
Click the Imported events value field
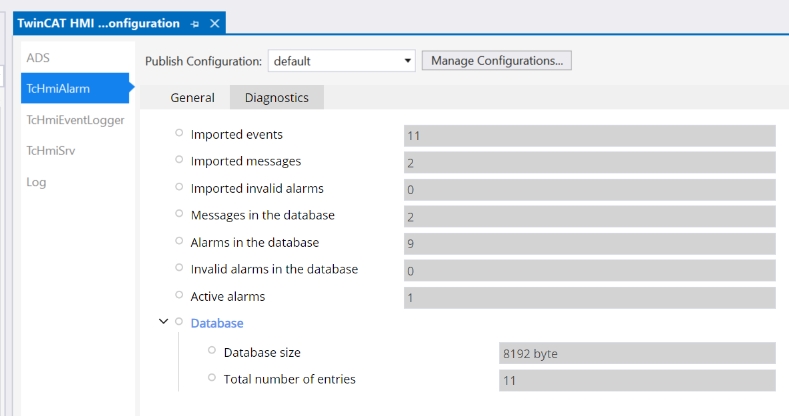[589, 136]
